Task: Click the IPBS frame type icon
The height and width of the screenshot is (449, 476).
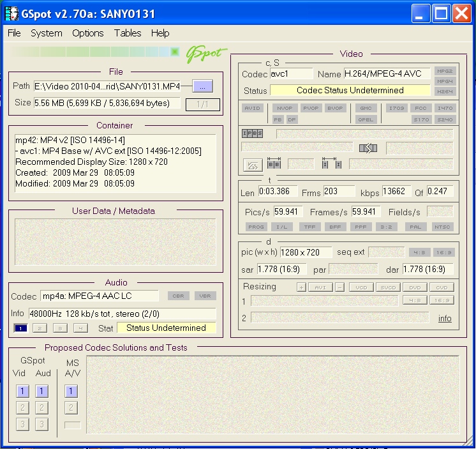Action: [252, 133]
